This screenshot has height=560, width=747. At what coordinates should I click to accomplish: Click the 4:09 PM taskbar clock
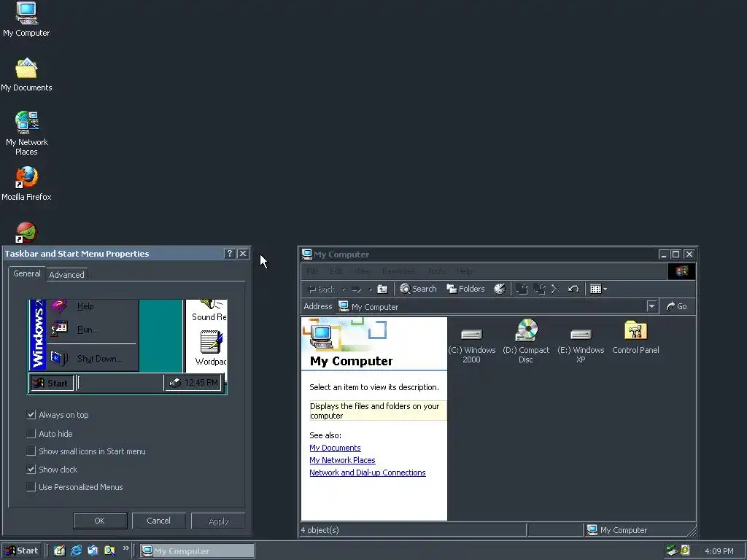click(x=719, y=551)
